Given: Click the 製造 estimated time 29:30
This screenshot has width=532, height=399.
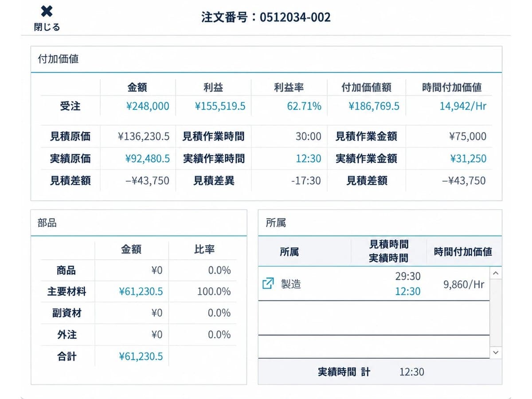Looking at the screenshot, I should pyautogui.click(x=408, y=276).
